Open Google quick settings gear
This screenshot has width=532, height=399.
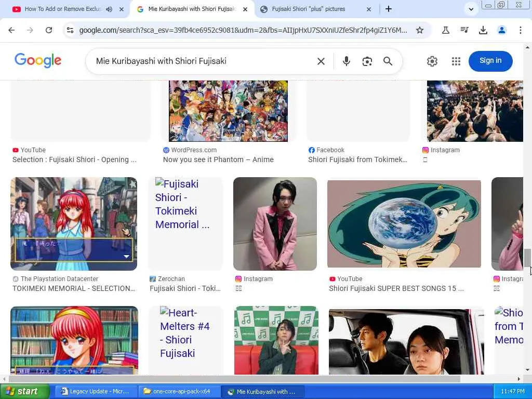coord(432,61)
